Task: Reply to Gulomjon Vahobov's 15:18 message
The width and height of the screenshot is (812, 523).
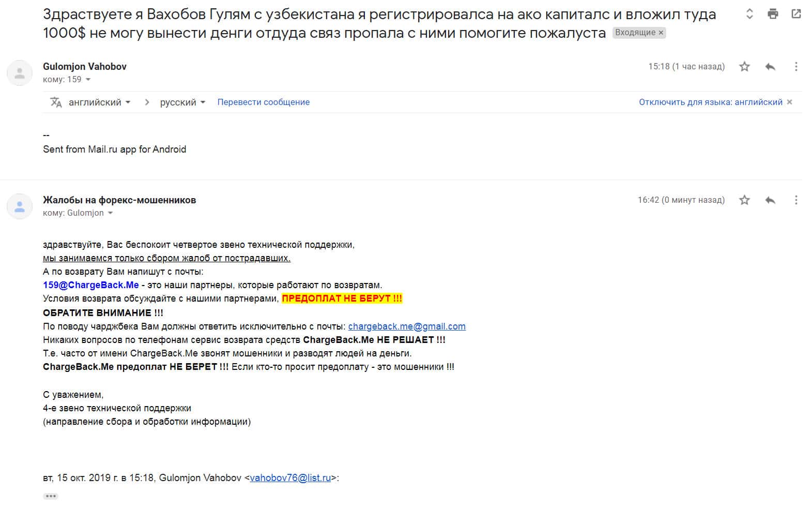Action: (770, 67)
